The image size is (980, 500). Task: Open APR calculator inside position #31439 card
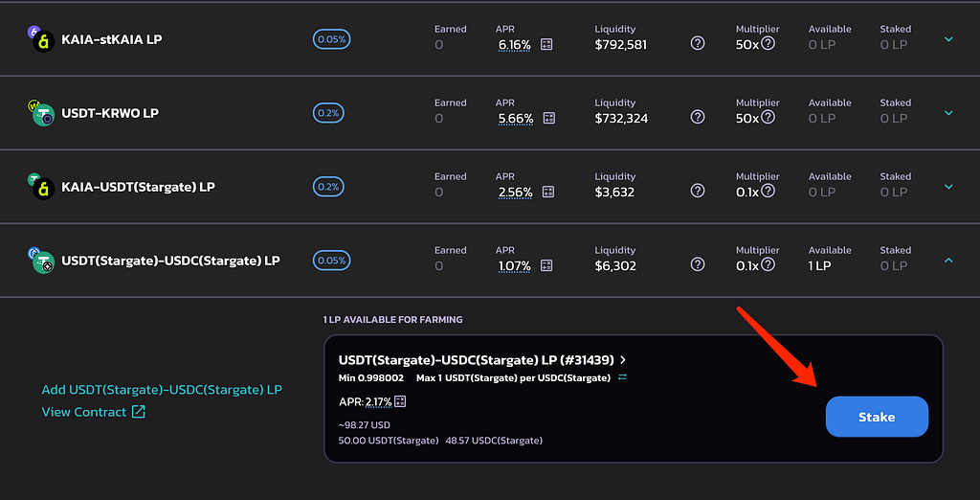pyautogui.click(x=401, y=401)
